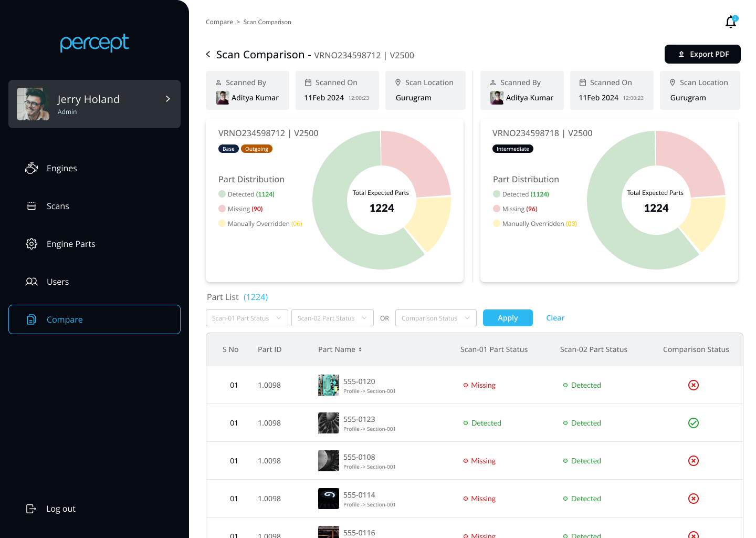Click the Engine Parts gear icon
The image size is (756, 538).
[x=31, y=244]
